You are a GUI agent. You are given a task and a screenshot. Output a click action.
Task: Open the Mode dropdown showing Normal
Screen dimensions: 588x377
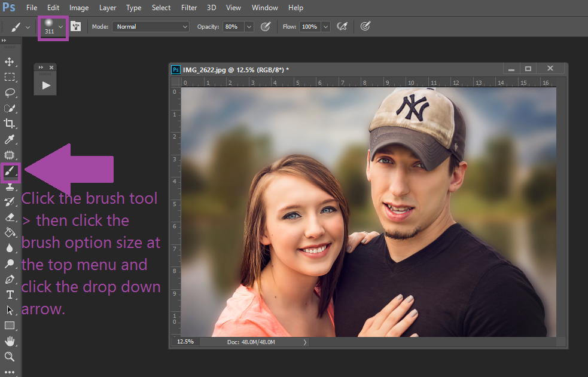(151, 26)
